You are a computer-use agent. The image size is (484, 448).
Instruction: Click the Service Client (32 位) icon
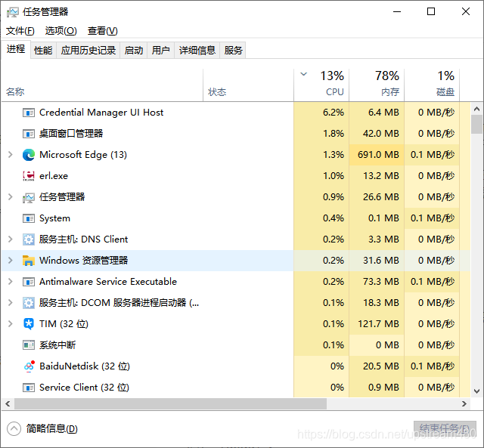[29, 388]
